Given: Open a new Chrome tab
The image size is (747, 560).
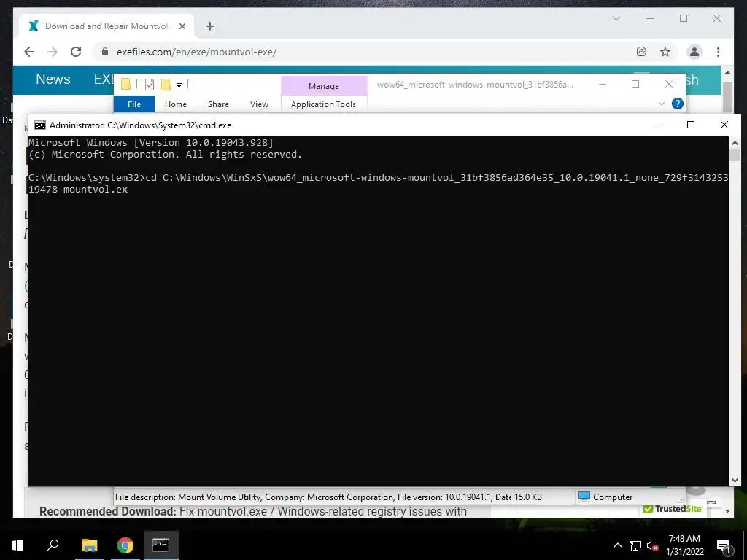Looking at the screenshot, I should pyautogui.click(x=210, y=26).
